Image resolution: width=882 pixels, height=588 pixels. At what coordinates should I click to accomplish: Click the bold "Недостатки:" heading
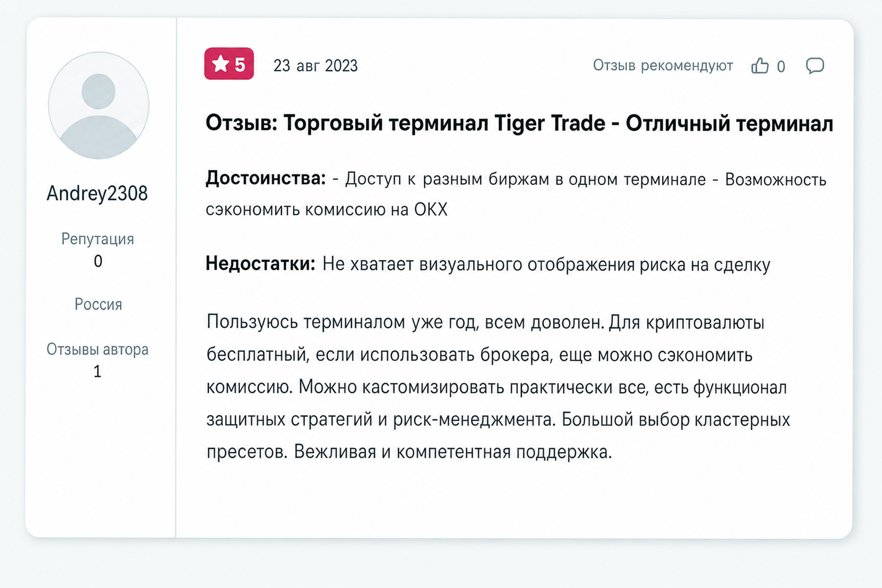pyautogui.click(x=261, y=264)
